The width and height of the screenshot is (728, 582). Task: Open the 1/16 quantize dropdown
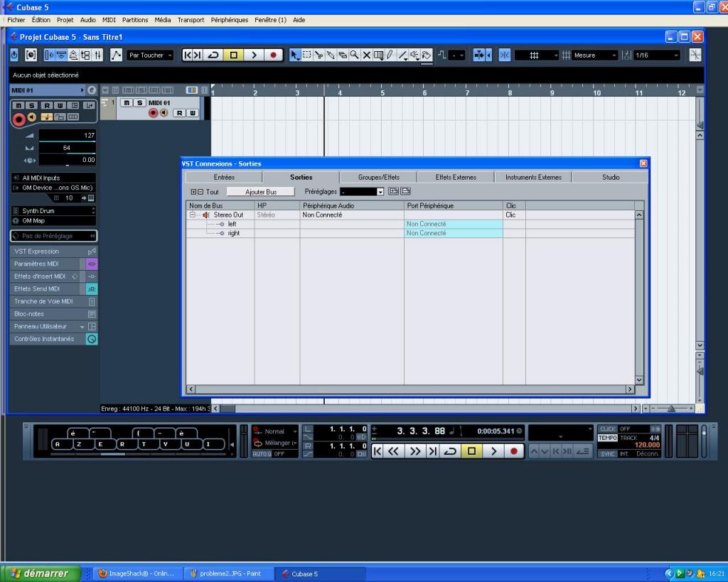pos(657,55)
